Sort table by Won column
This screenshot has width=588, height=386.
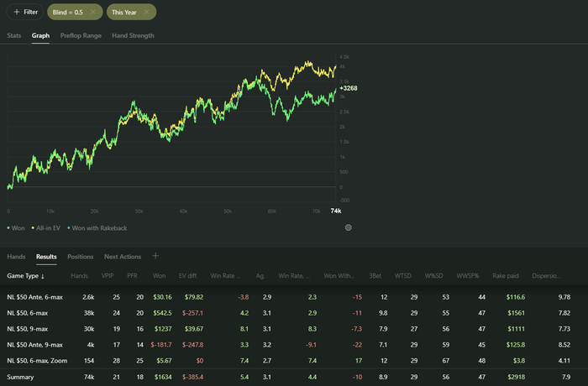(160, 276)
